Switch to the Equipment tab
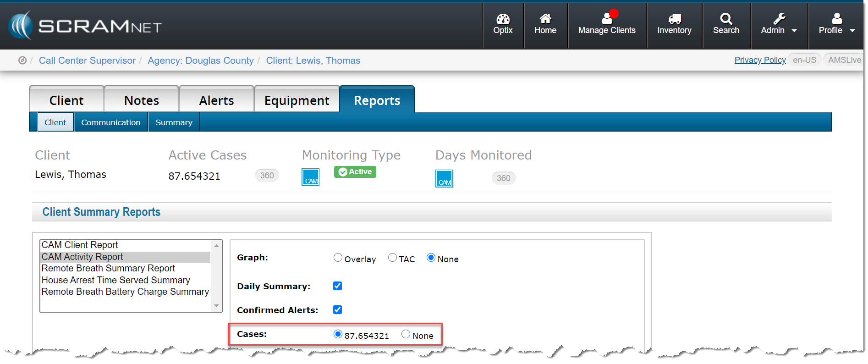The width and height of the screenshot is (868, 364). pos(297,100)
